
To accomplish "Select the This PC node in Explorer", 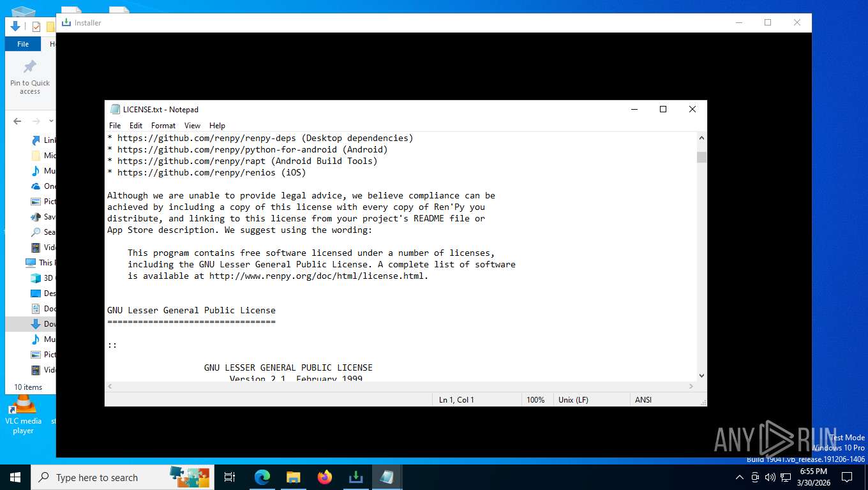I will [x=40, y=263].
